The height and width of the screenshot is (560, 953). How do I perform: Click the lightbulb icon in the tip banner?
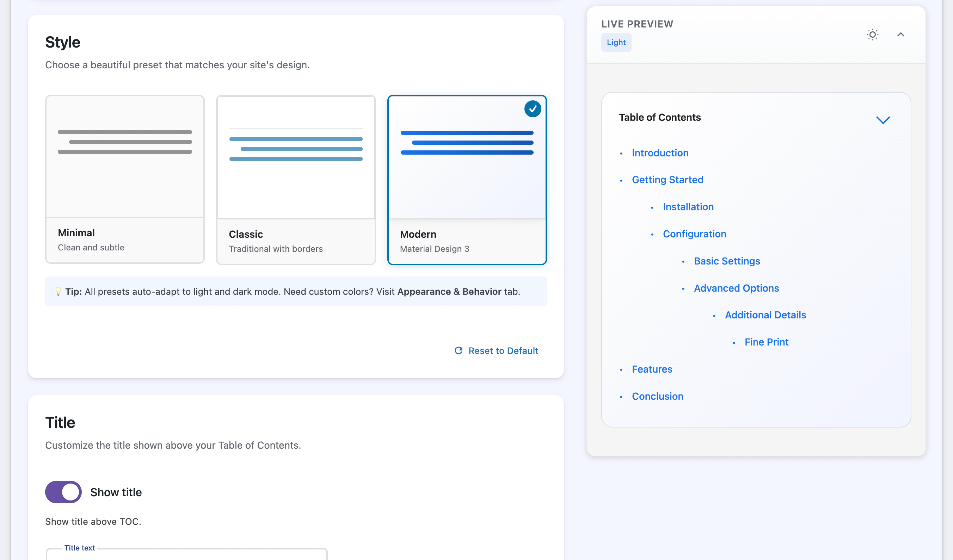[58, 291]
